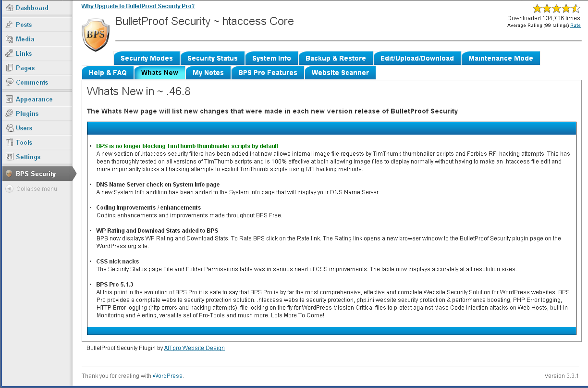Click the Users people icon
Image resolution: width=588 pixels, height=388 pixels.
[x=9, y=128]
